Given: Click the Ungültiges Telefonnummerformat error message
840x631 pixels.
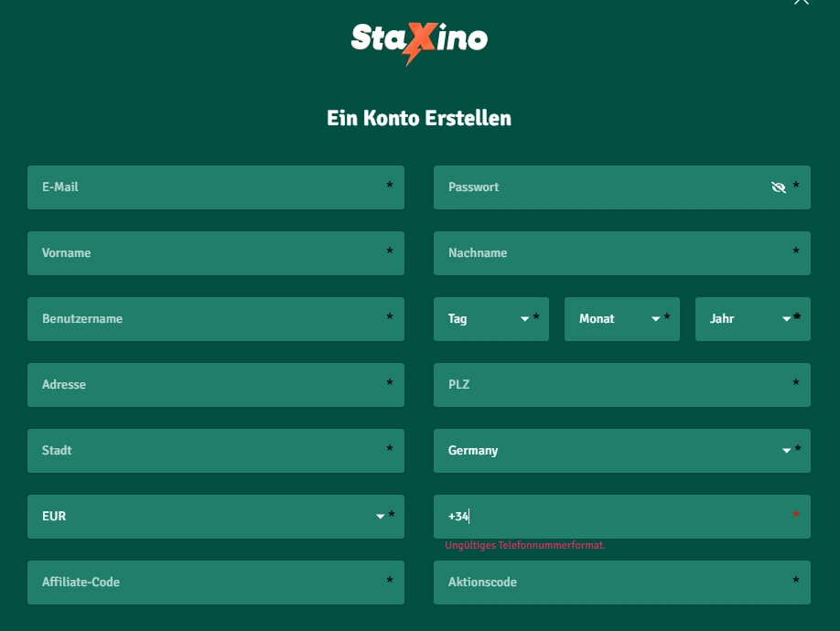Looking at the screenshot, I should pyautogui.click(x=525, y=545).
